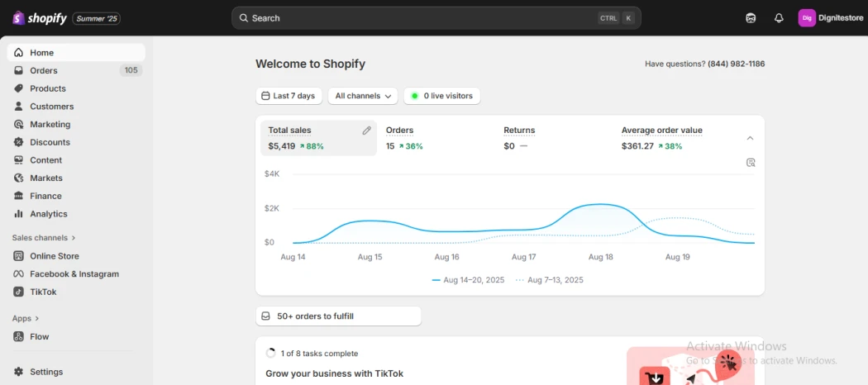Click the Online Store storefront icon

[x=19, y=256]
